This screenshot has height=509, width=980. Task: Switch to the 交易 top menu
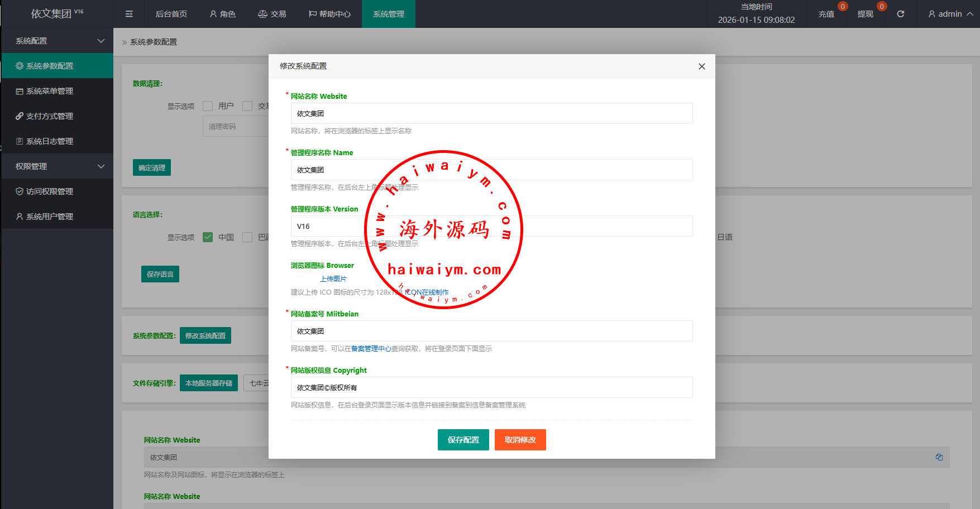point(272,14)
